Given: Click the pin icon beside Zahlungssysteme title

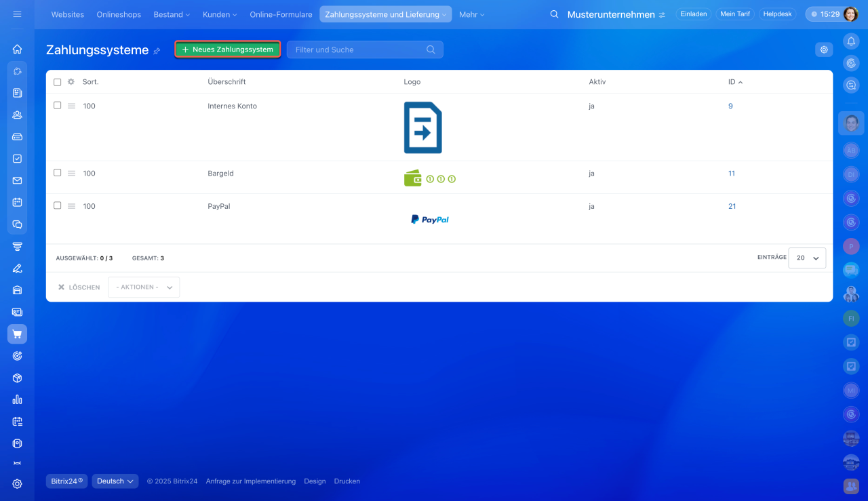Looking at the screenshot, I should (157, 51).
